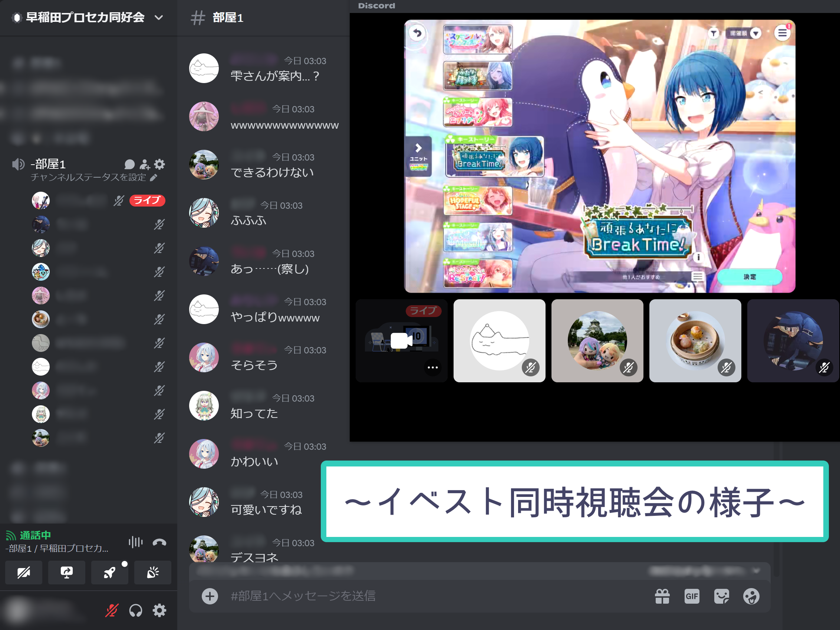Click the invite-user icon on the -部屋1 channel
Viewport: 840px width, 630px height.
point(144,164)
